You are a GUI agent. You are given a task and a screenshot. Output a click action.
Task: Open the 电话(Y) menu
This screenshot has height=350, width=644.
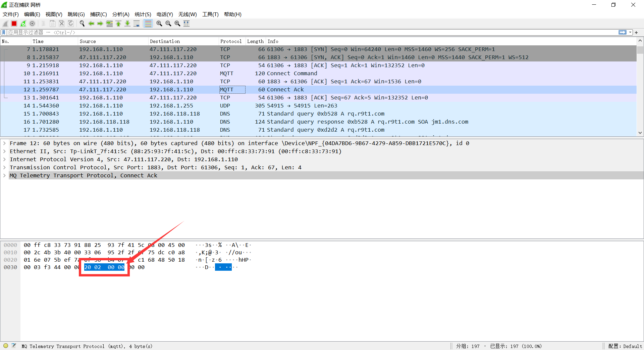coord(165,14)
